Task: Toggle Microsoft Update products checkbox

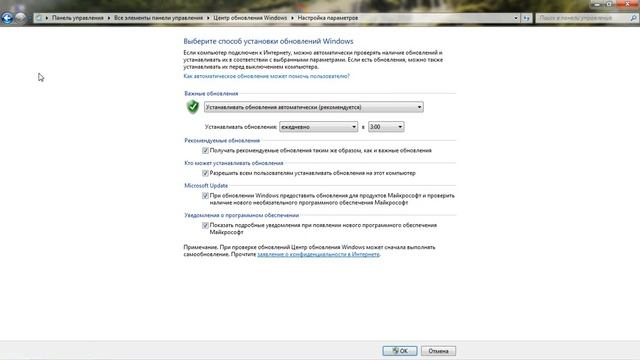Action: pos(205,196)
